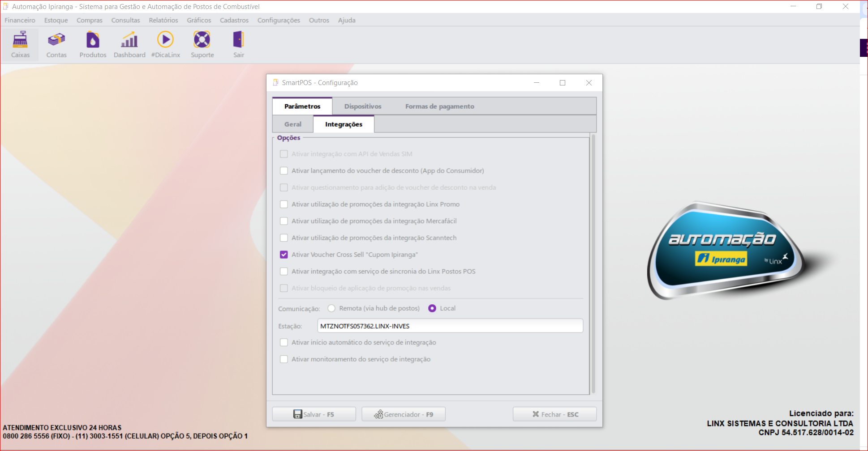
Task: Maximize the SmartPOS Configuração dialog
Action: (x=563, y=83)
